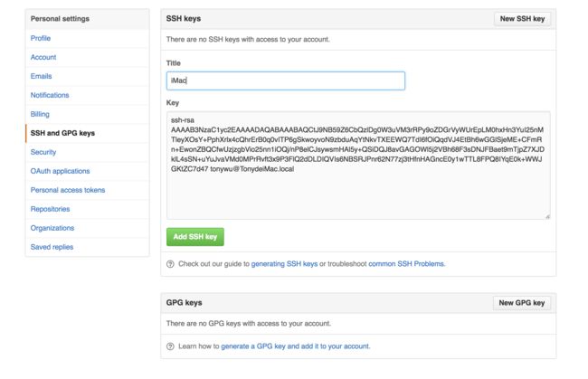Click the help icon beside SSH guide text

click(170, 264)
